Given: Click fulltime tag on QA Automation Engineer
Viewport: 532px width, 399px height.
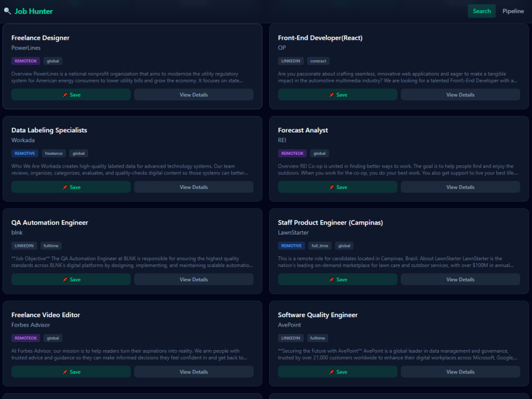Looking at the screenshot, I should click(x=51, y=246).
